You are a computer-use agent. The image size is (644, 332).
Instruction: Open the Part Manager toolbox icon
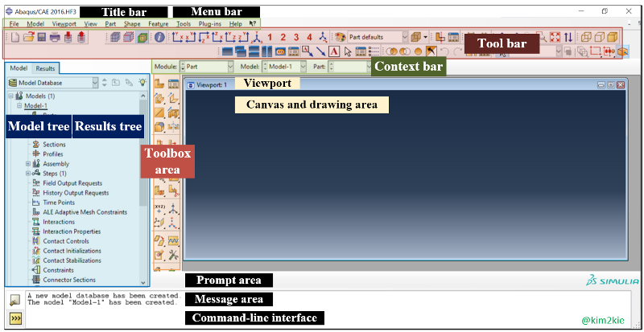pos(173,84)
